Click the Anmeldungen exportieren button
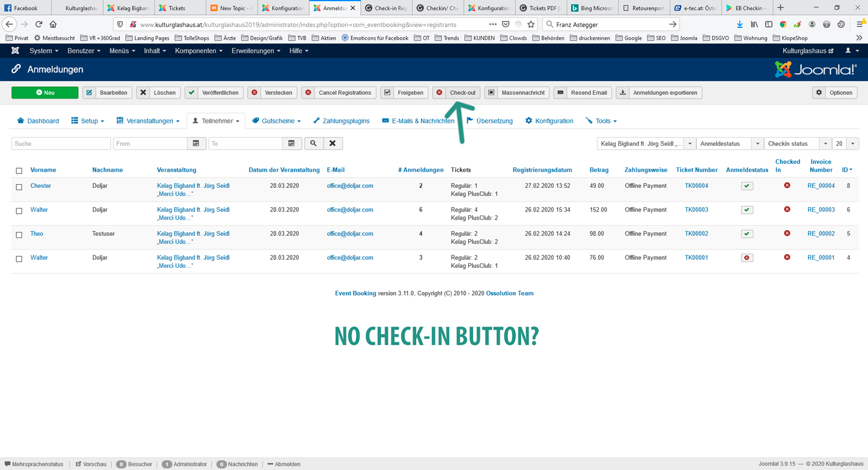 659,92
